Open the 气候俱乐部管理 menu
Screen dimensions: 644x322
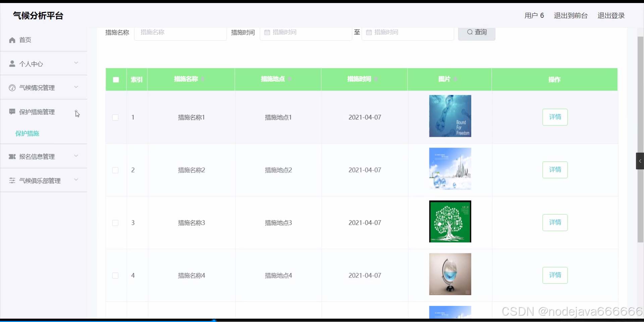pyautogui.click(x=44, y=180)
